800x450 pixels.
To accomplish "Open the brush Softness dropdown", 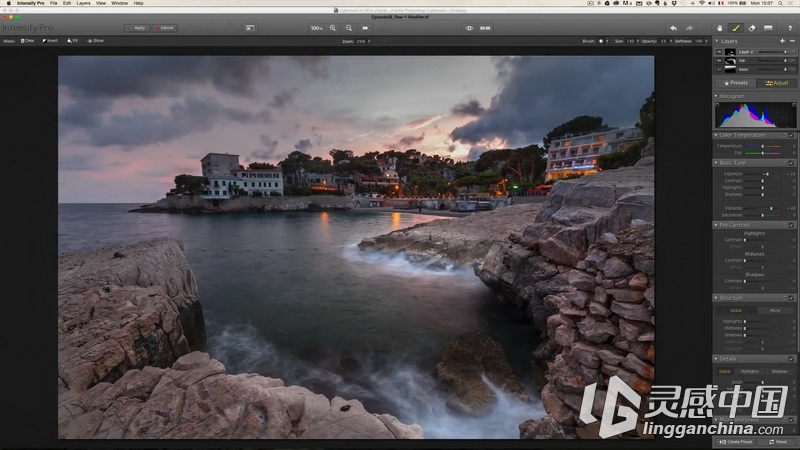I will tap(701, 41).
